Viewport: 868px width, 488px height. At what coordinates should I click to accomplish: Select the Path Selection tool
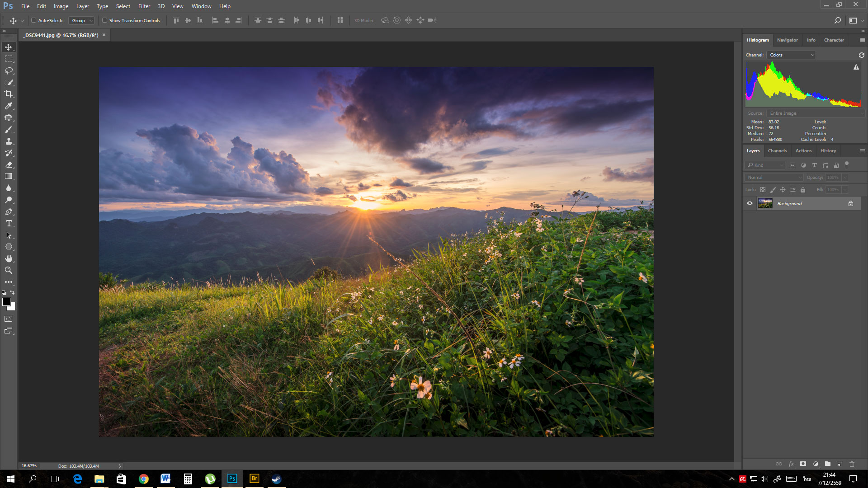click(x=9, y=235)
